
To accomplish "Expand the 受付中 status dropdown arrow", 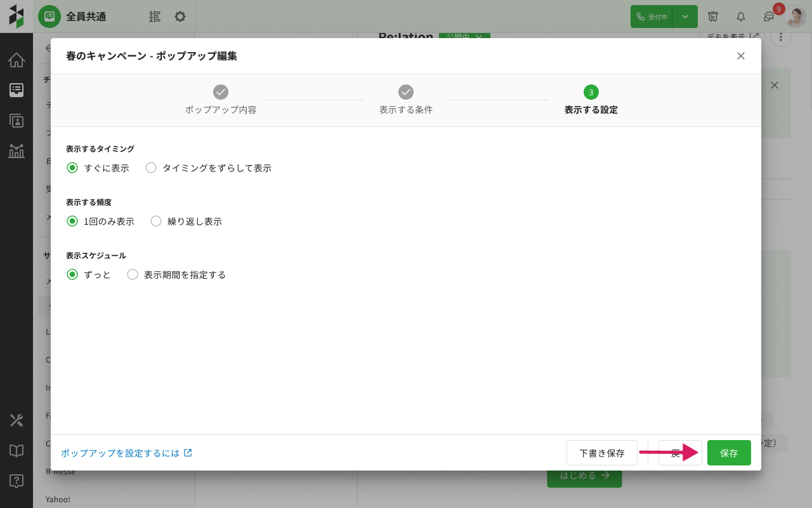I will click(x=685, y=17).
